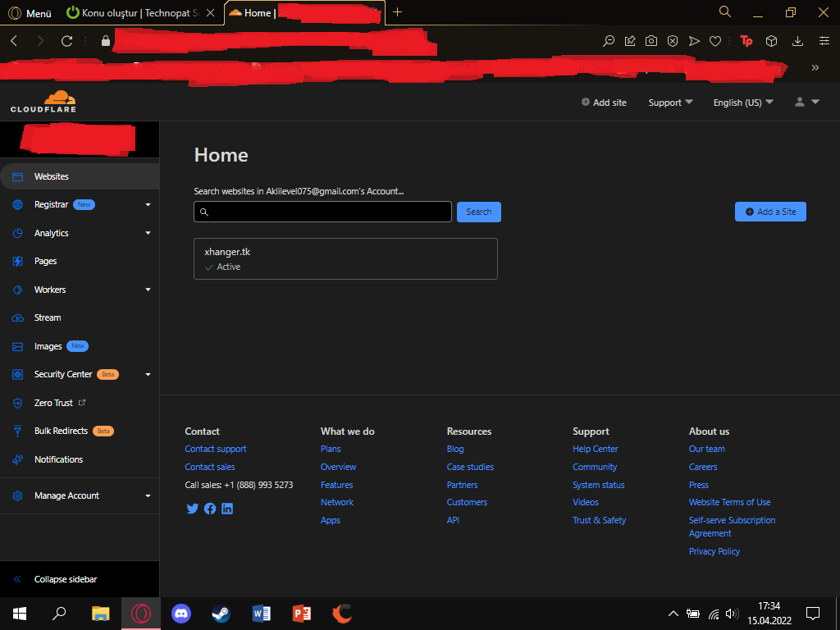Open the xhanger.tk site card
840x630 pixels.
pyautogui.click(x=345, y=258)
